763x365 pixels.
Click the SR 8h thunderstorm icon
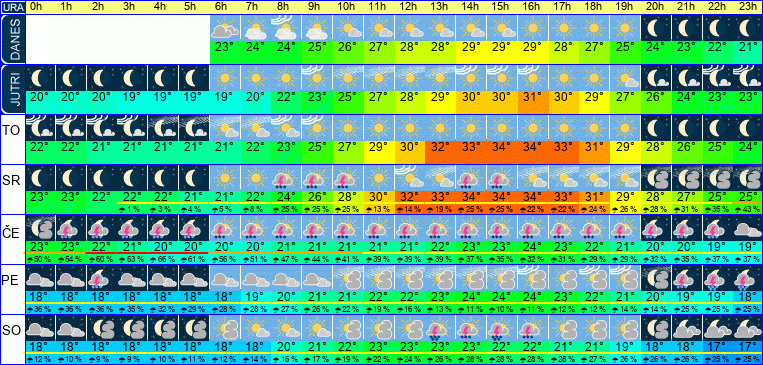287,178
